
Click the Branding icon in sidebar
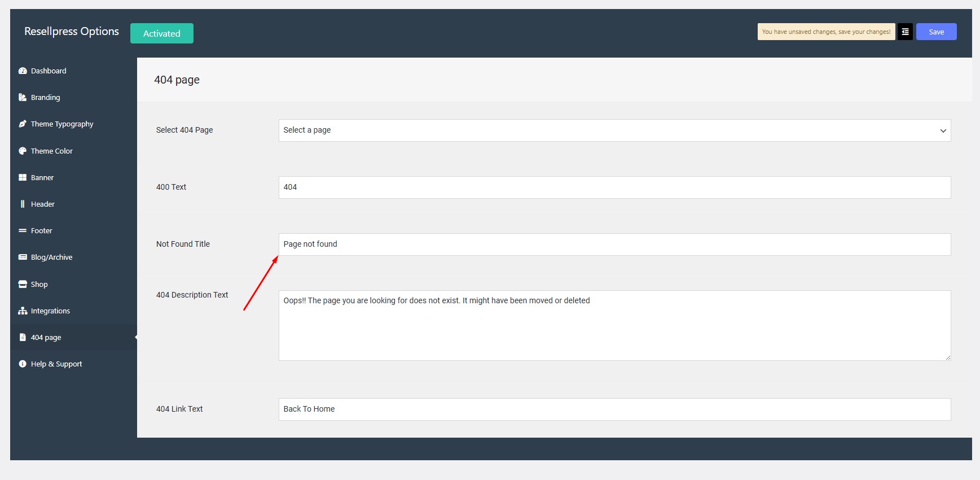point(23,98)
